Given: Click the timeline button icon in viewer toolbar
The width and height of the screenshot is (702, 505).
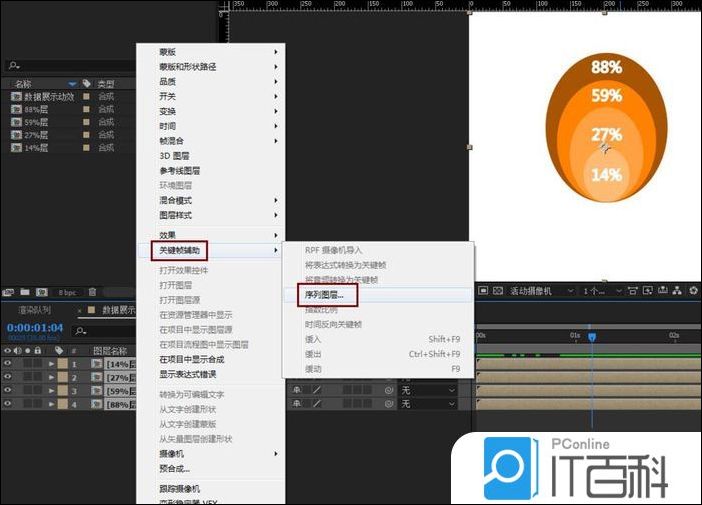Looking at the screenshot, I should (663, 291).
